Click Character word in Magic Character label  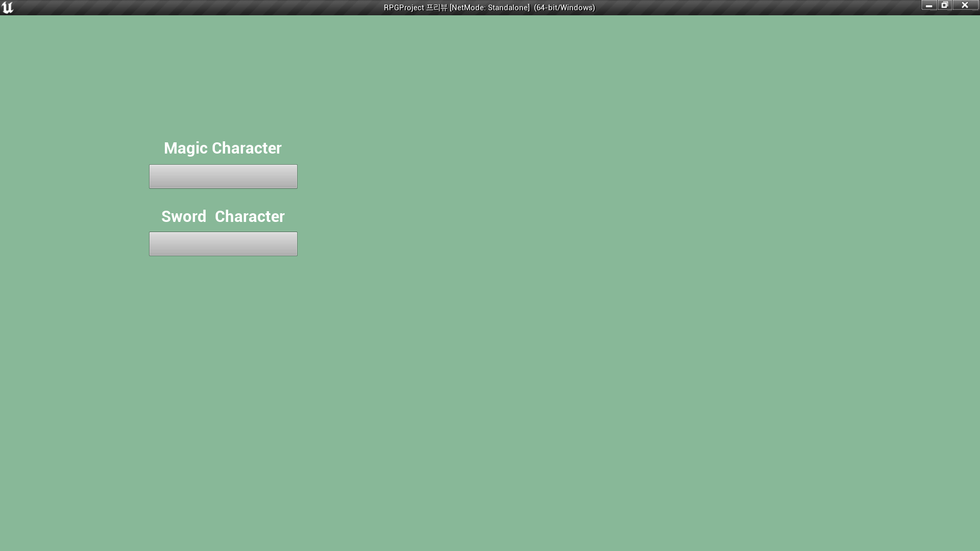247,148
